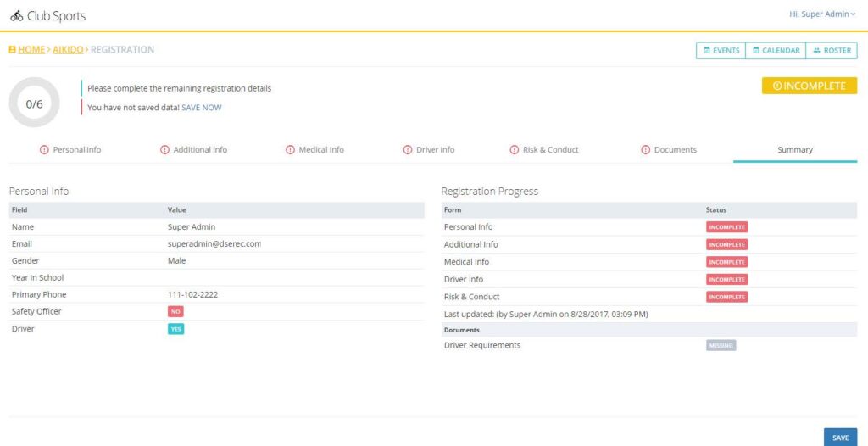The width and height of the screenshot is (868, 446).
Task: Click warning icon beside Medical Info tab
Action: pos(290,149)
